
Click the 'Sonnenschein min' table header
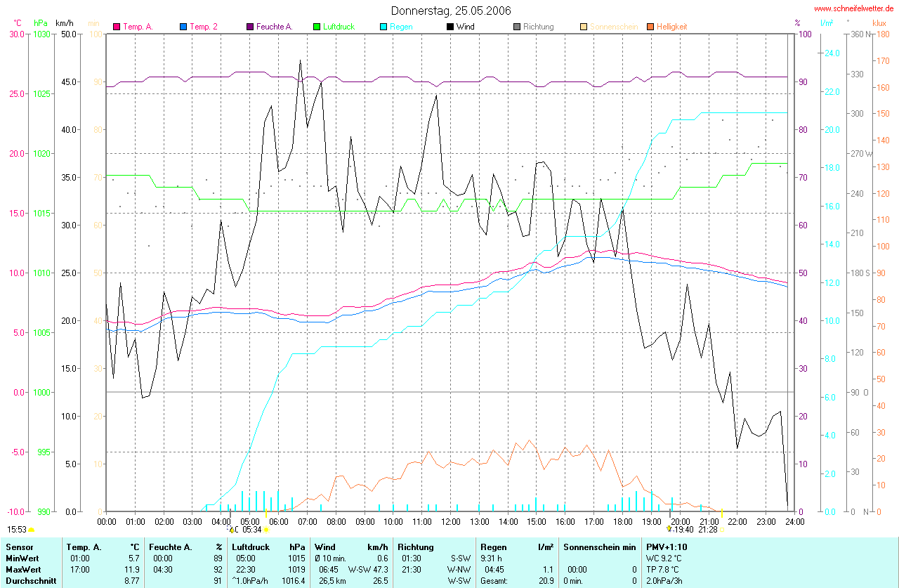[x=599, y=547]
